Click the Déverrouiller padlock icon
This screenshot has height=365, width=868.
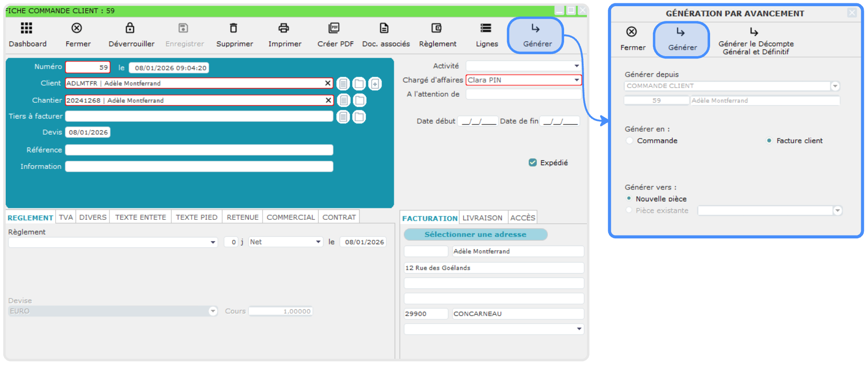(130, 28)
